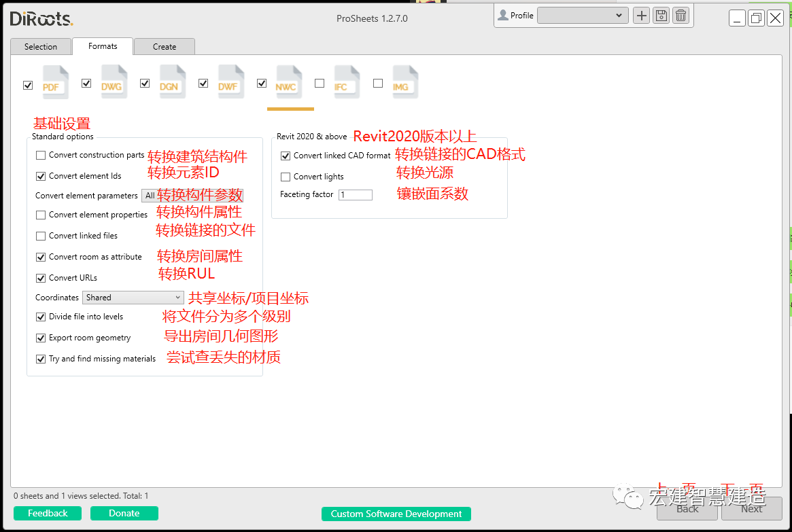Enable the IMG format checkbox
Image resolution: width=792 pixels, height=532 pixels.
tap(378, 84)
